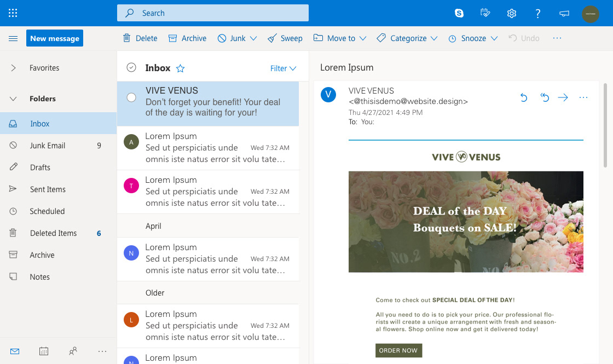Open the Snooze dropdown arrow
The image size is (613, 364).
tap(494, 38)
